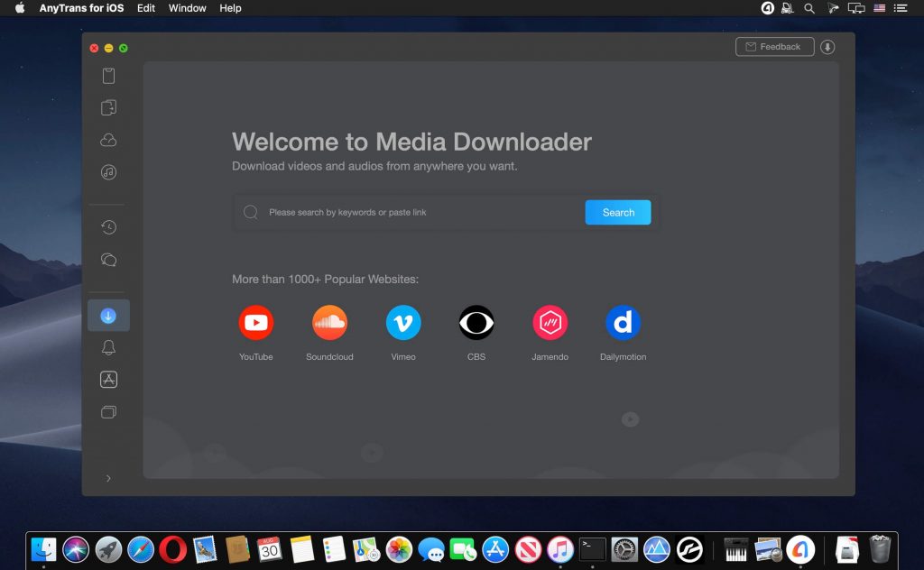Select the Media Downloader icon

(x=108, y=315)
